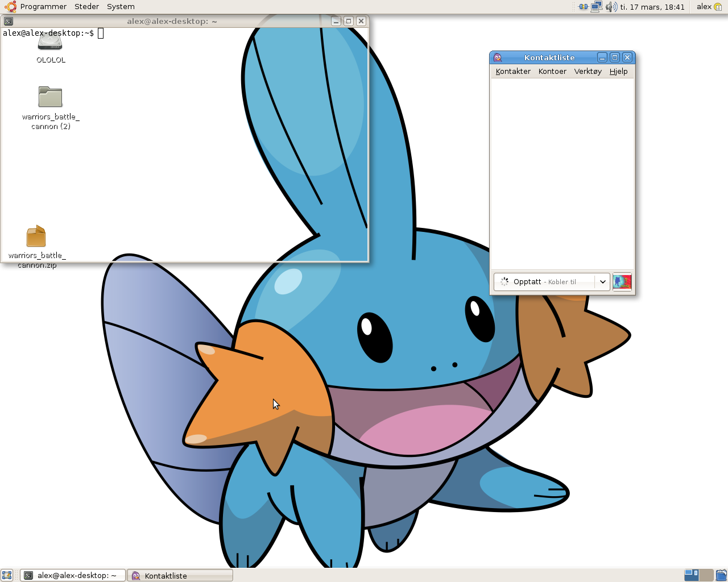Minimize the Kontaktliste window
This screenshot has height=582, width=728.
point(602,57)
